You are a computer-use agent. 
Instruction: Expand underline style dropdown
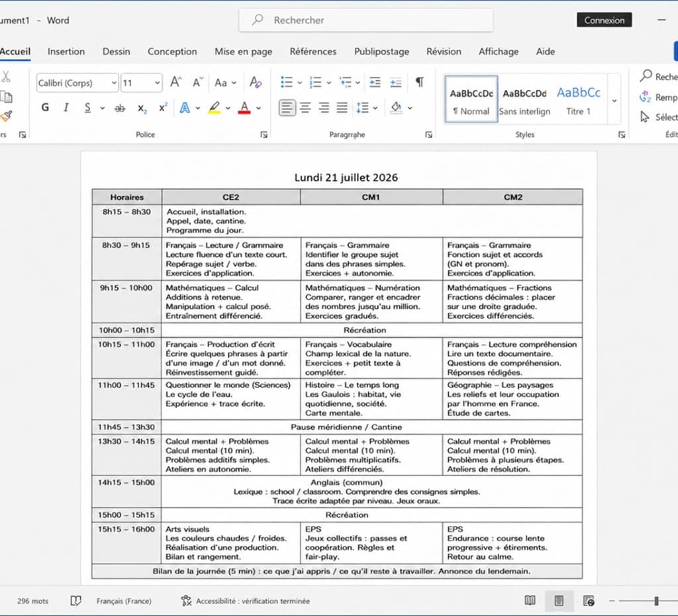pos(103,108)
